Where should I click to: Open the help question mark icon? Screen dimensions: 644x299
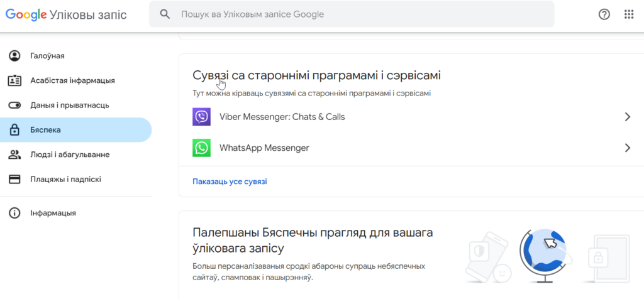pyautogui.click(x=604, y=14)
